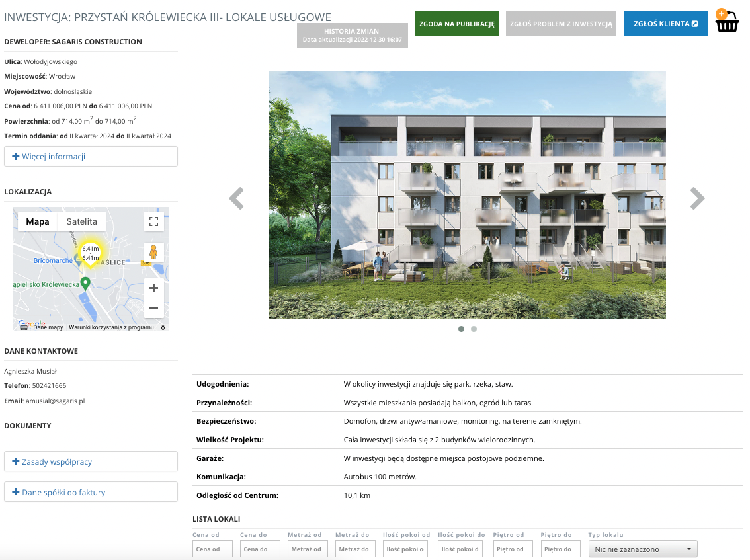Click Dane mapy link

[x=48, y=327]
